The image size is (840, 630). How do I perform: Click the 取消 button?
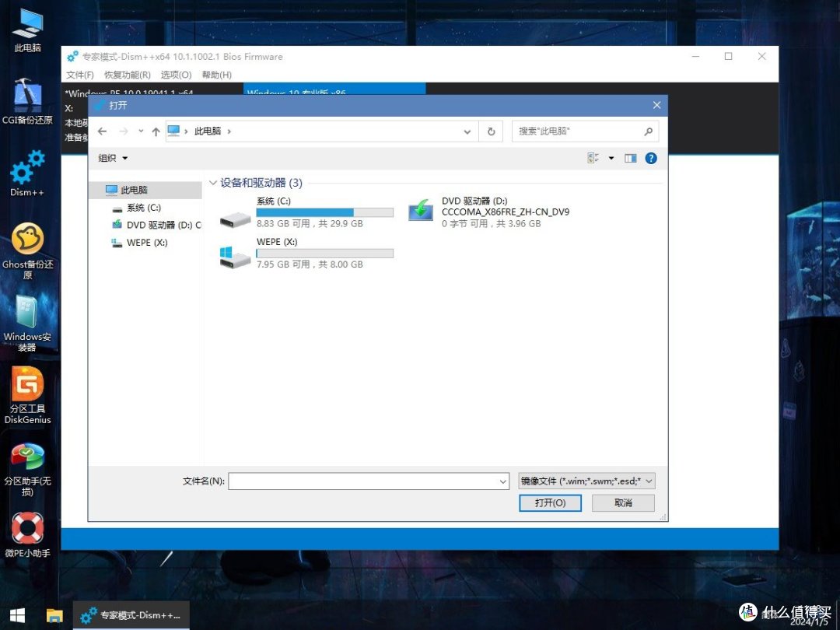(623, 503)
